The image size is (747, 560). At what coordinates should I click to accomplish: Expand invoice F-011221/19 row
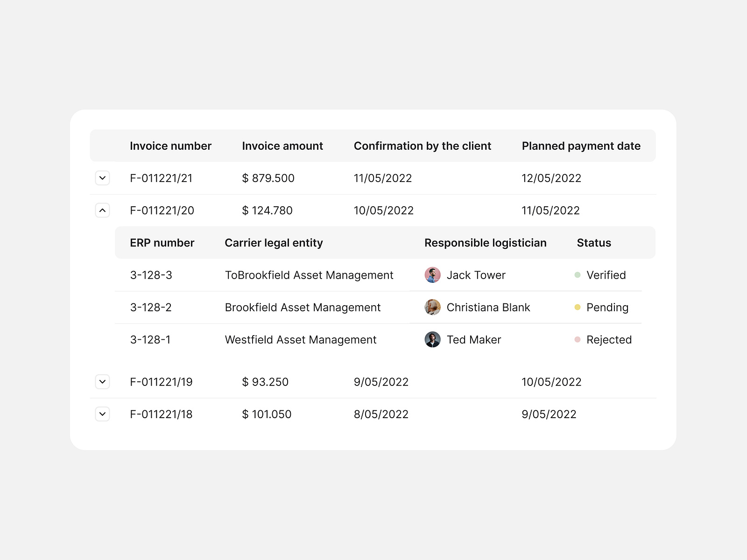pos(102,382)
